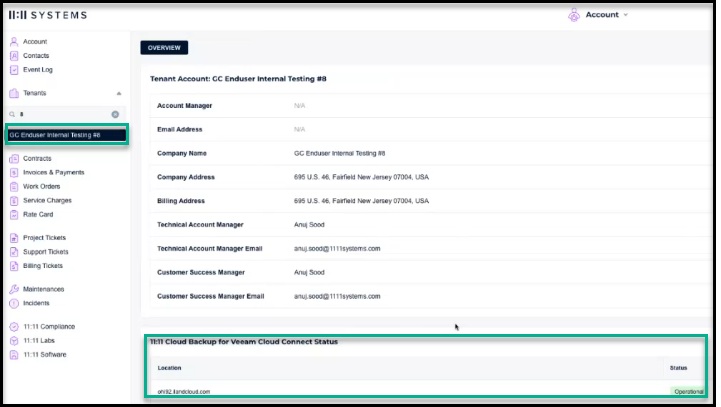
Task: Click the Operational status badge
Action: [688, 391]
